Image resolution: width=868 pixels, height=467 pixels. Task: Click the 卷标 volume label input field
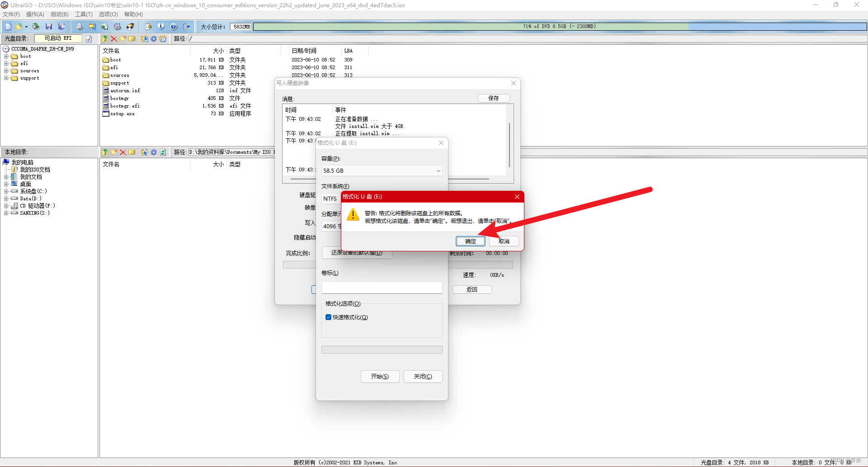click(x=382, y=288)
